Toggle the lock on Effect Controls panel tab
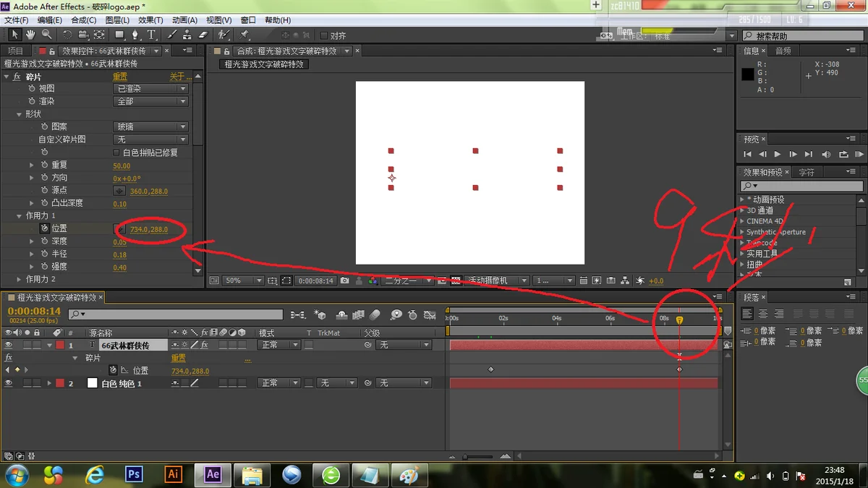Viewport: 868px width, 488px height. pyautogui.click(x=52, y=51)
